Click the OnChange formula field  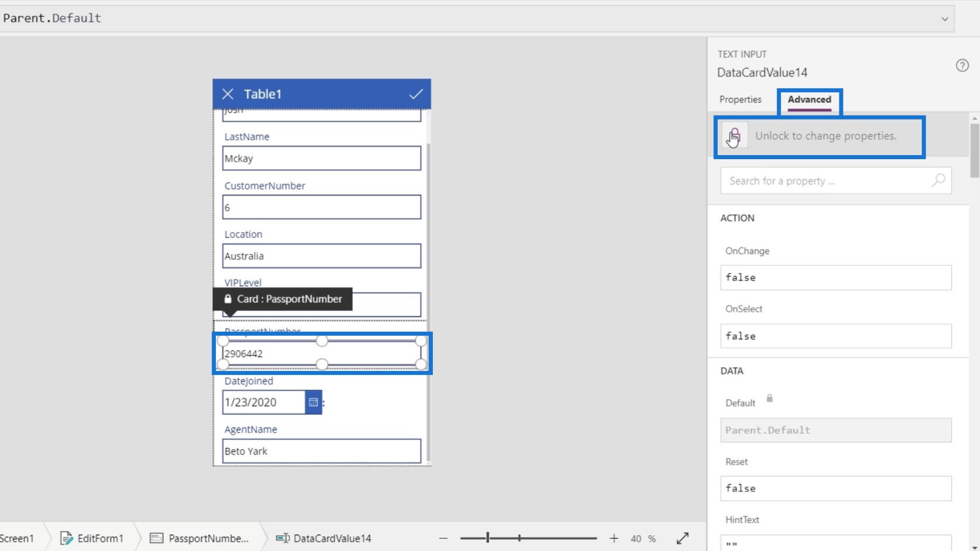coord(836,278)
